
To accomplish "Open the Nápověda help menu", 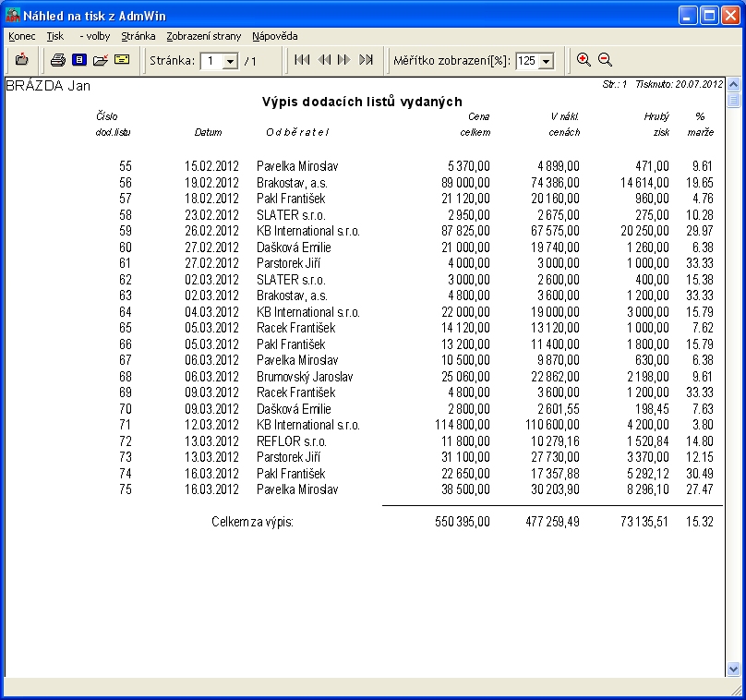I will coord(275,36).
